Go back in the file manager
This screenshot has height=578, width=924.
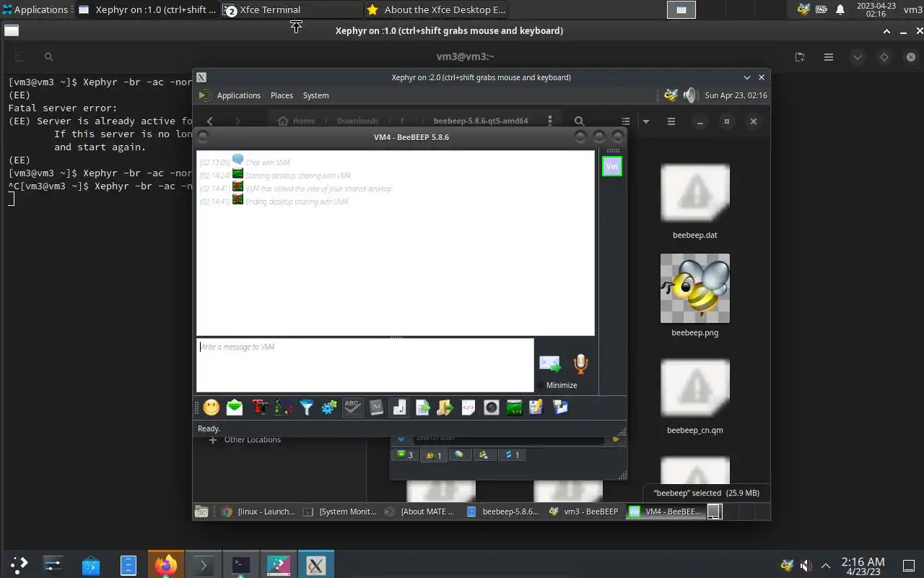point(210,121)
